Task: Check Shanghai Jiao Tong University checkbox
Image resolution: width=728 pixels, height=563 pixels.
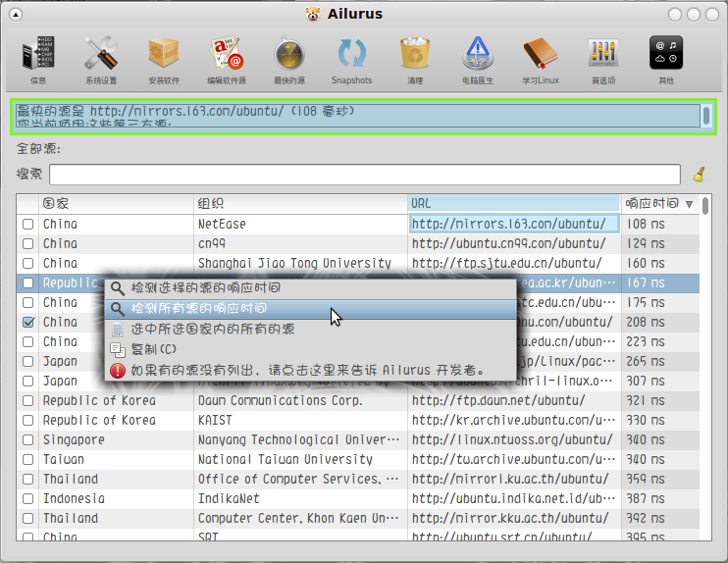Action: click(x=27, y=263)
